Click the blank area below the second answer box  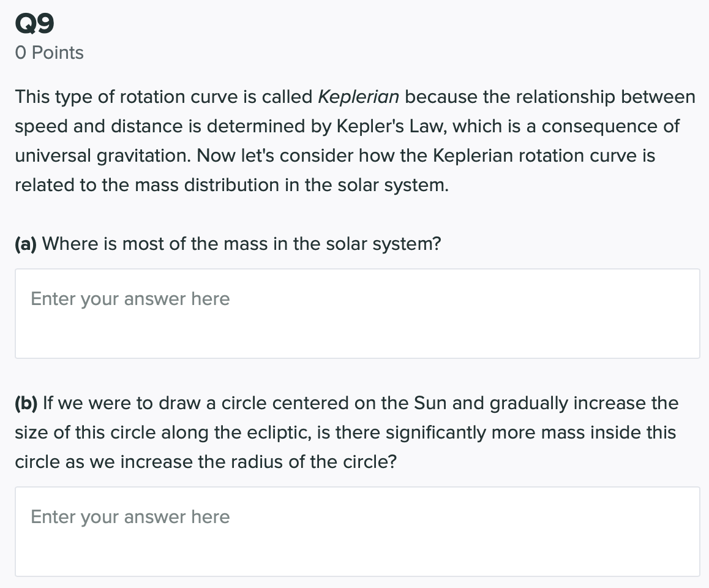pos(357,583)
